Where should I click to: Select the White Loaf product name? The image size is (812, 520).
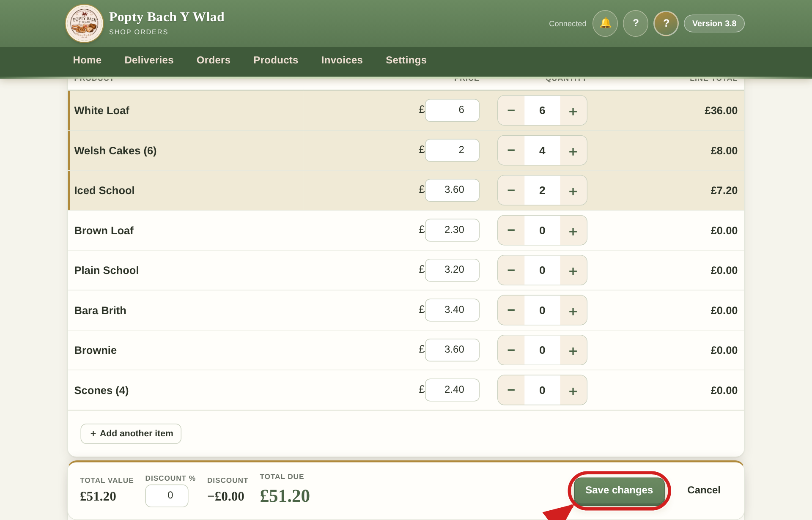(x=102, y=111)
